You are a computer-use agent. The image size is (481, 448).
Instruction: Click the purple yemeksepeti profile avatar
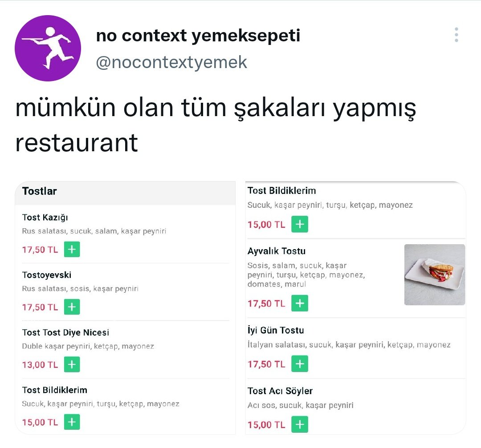[48, 48]
